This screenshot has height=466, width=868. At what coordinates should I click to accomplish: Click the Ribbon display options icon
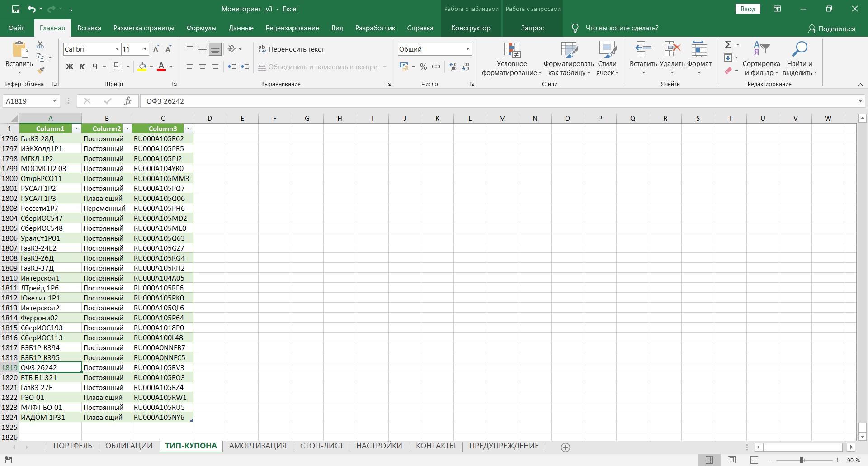pos(777,9)
